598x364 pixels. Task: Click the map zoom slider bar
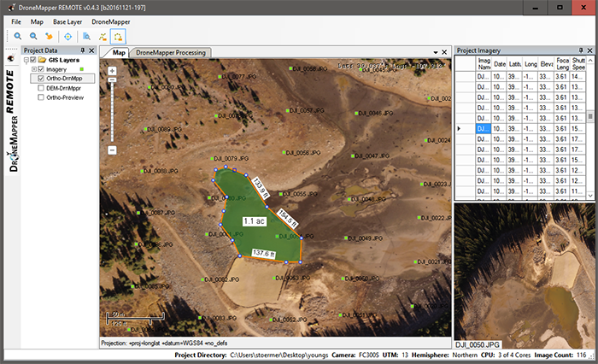pyautogui.click(x=112, y=111)
